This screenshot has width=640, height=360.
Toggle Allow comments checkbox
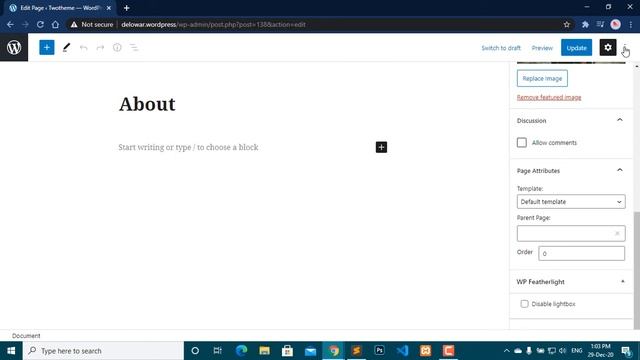click(x=522, y=142)
